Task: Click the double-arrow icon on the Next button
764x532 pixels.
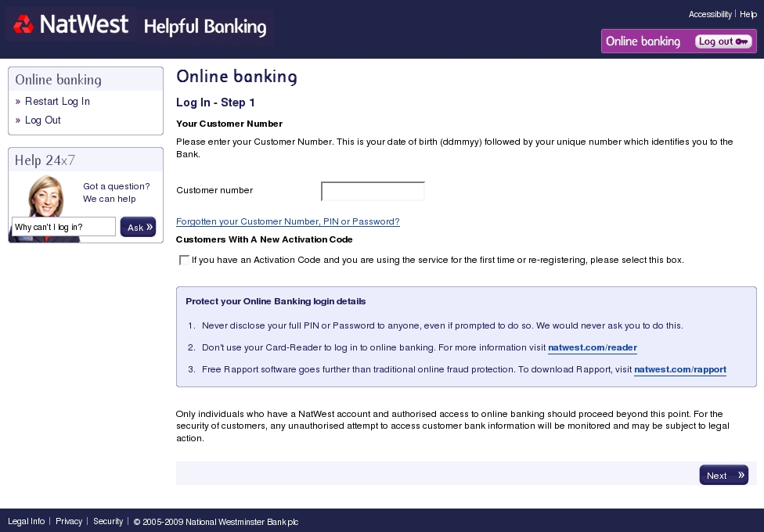Action: pos(741,475)
